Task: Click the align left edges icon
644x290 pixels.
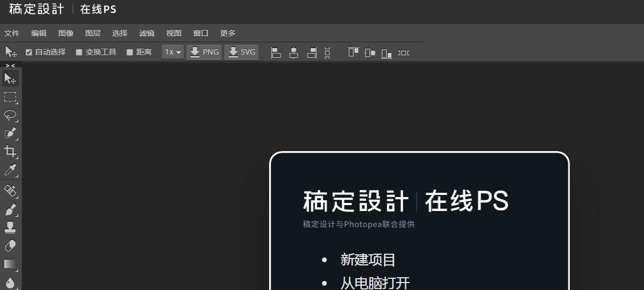Action: click(276, 52)
